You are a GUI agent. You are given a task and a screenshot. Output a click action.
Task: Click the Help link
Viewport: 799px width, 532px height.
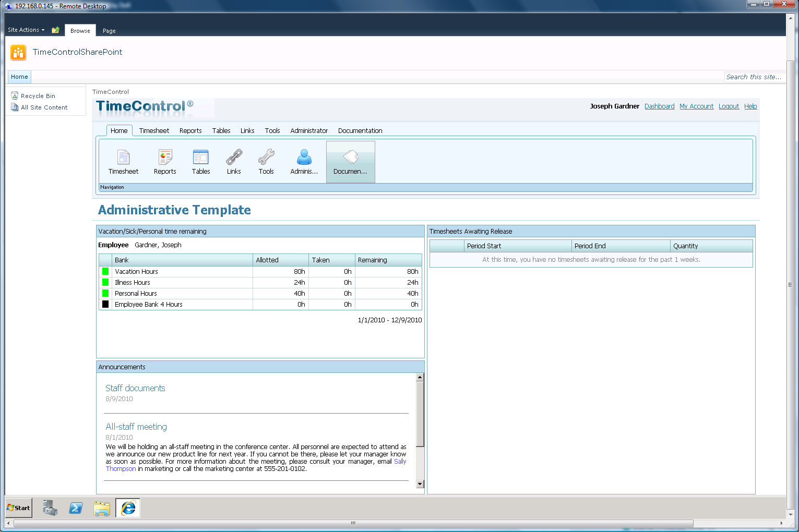coord(750,106)
